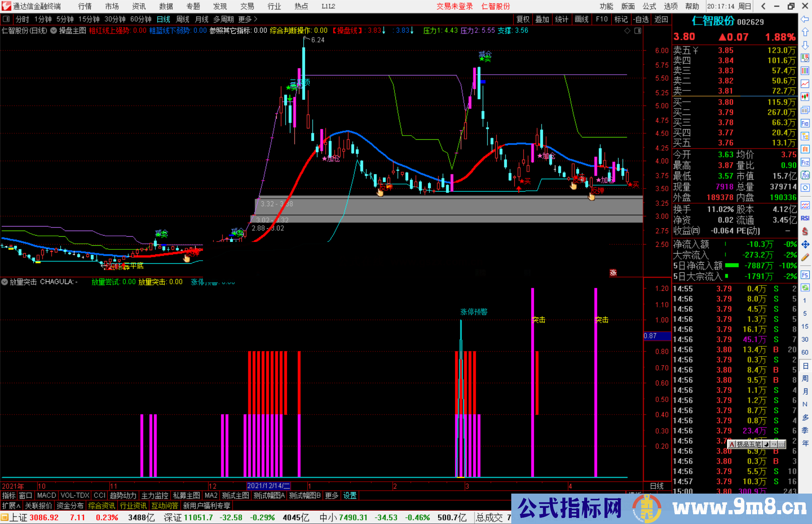Select the pencil drawing tool icon
This screenshot has height=524, width=812.
pyautogui.click(x=805, y=258)
